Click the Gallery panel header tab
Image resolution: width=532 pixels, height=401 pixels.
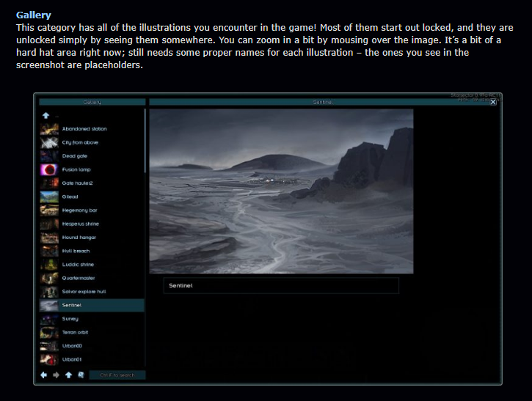[92, 103]
